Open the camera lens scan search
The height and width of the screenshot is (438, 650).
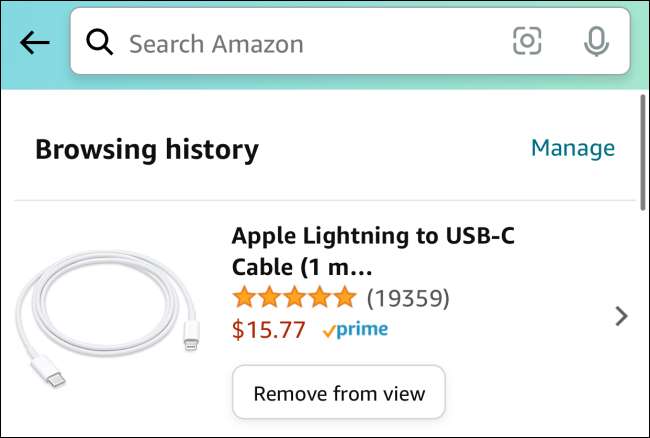[527, 41]
